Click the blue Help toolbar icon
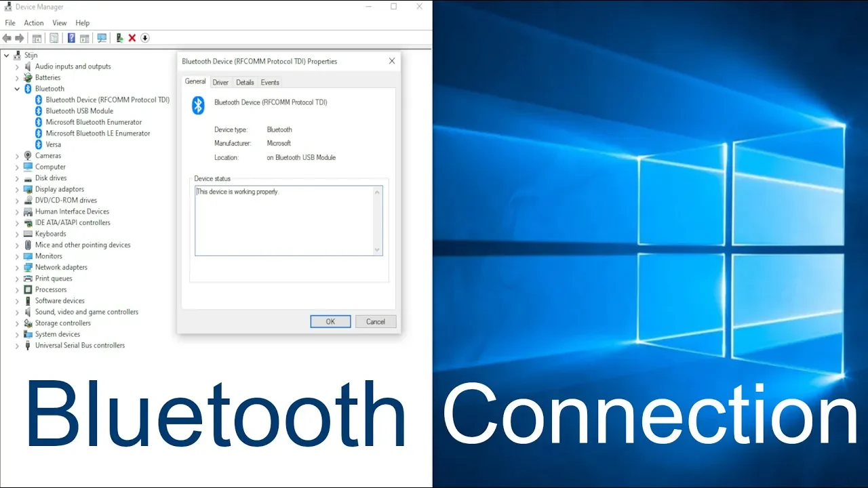868x488 pixels. [71, 38]
